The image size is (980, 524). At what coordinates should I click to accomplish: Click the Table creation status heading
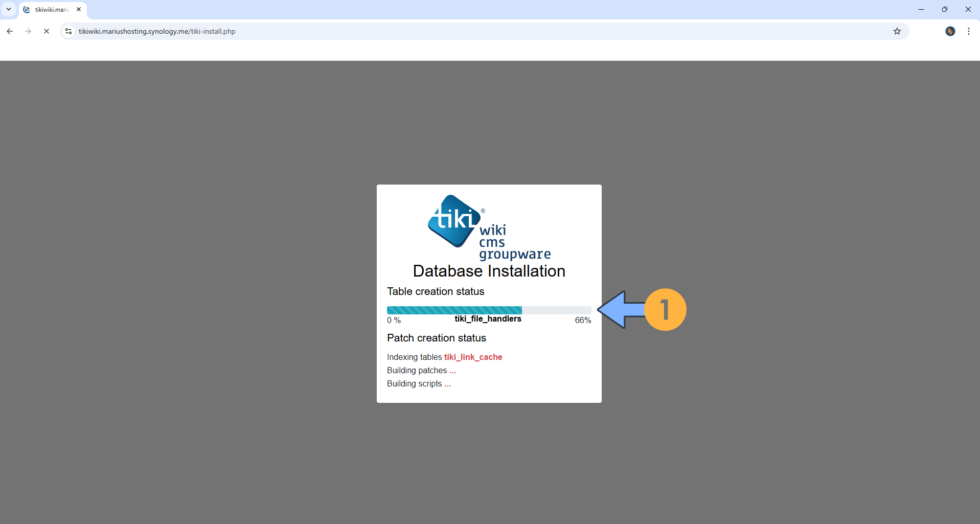pos(435,291)
